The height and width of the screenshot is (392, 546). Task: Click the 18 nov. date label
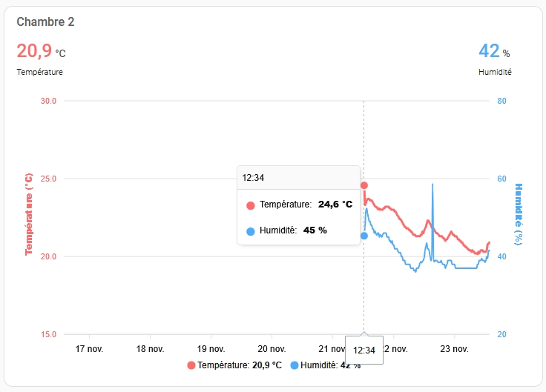tap(150, 348)
